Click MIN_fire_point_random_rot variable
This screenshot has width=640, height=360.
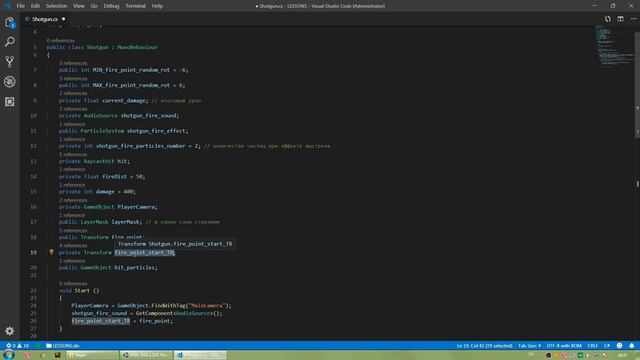[x=131, y=70]
